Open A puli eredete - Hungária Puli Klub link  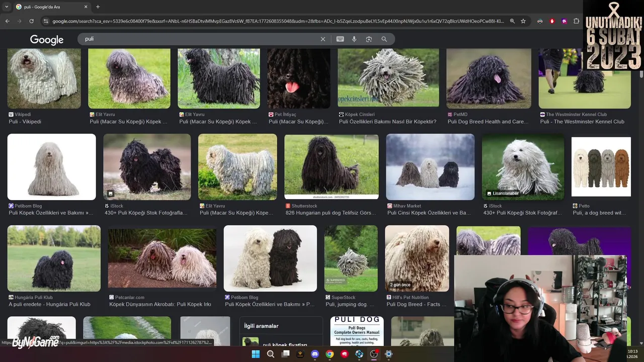click(x=49, y=305)
